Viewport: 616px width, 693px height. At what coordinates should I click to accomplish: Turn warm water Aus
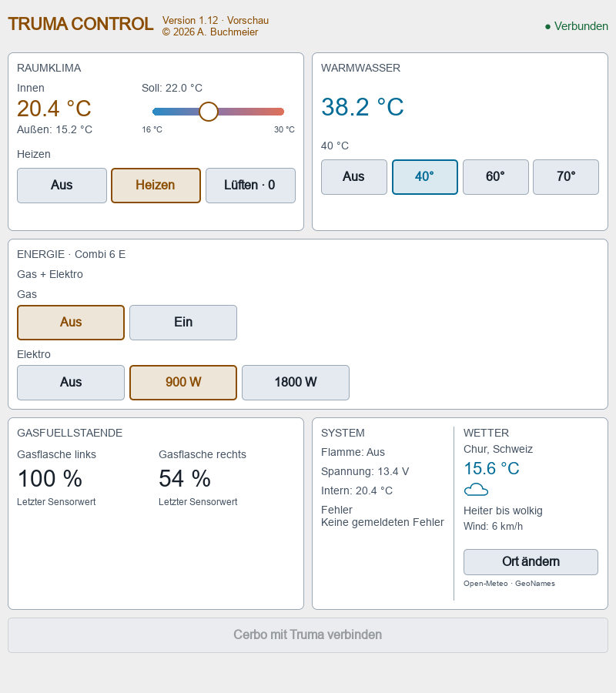(x=354, y=177)
